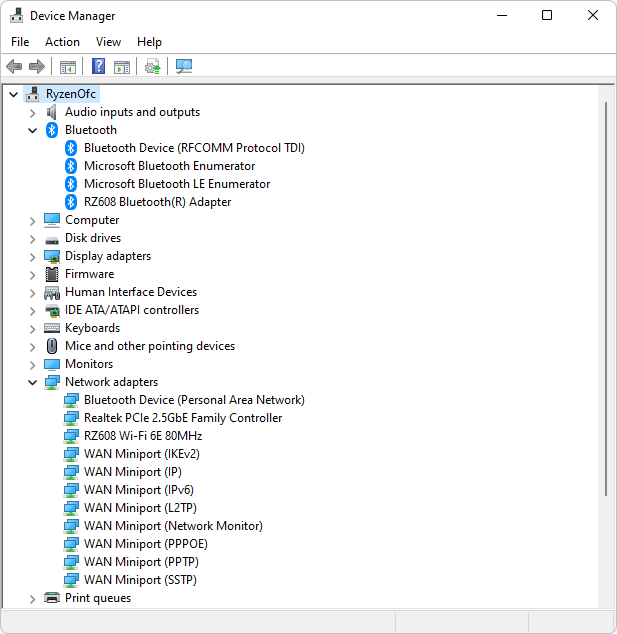Click the Disk drives icon
Image resolution: width=617 pixels, height=634 pixels.
(x=52, y=241)
